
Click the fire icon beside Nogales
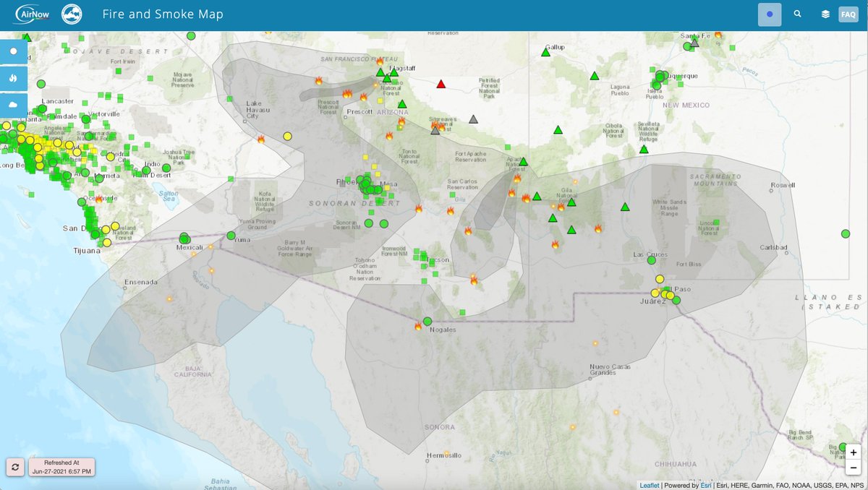click(x=418, y=327)
